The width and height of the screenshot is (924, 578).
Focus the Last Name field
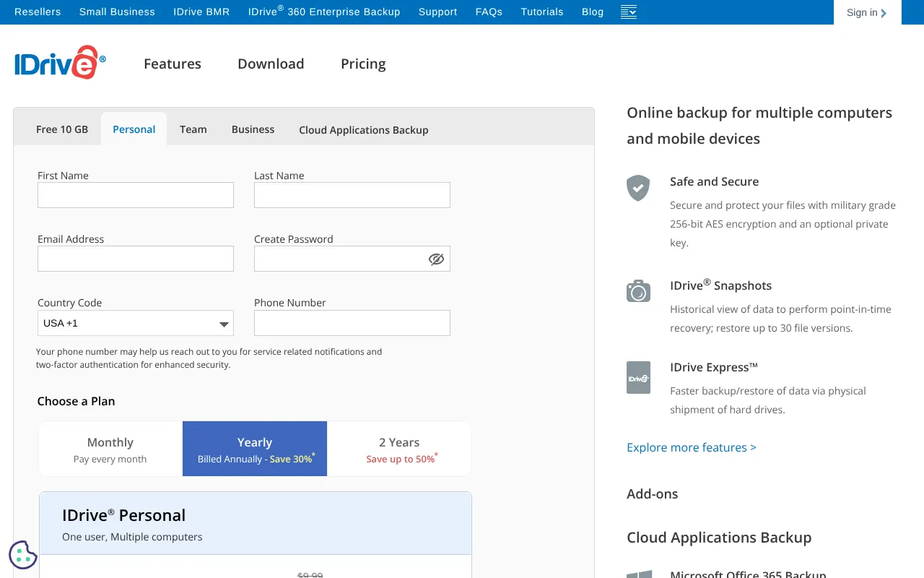[x=352, y=195]
